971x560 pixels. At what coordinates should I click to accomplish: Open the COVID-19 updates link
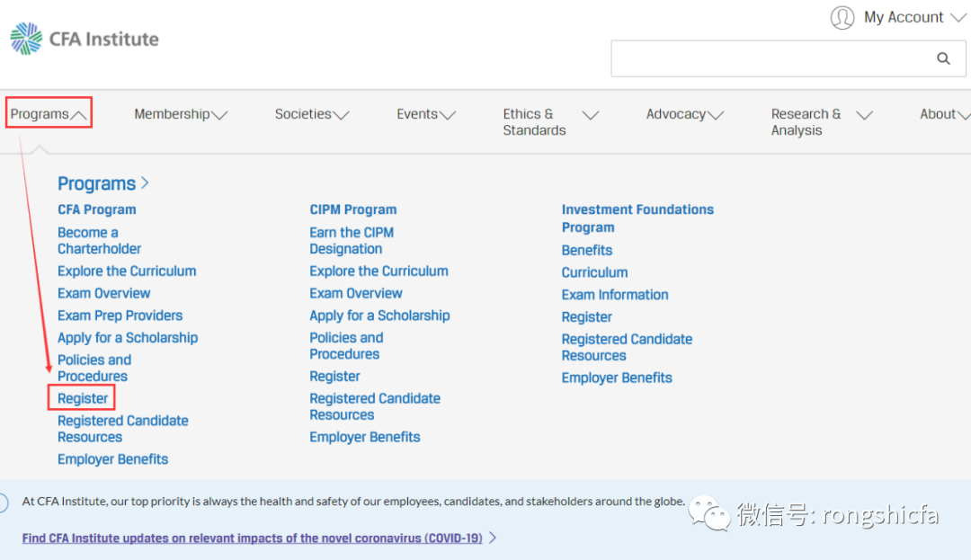click(x=252, y=538)
